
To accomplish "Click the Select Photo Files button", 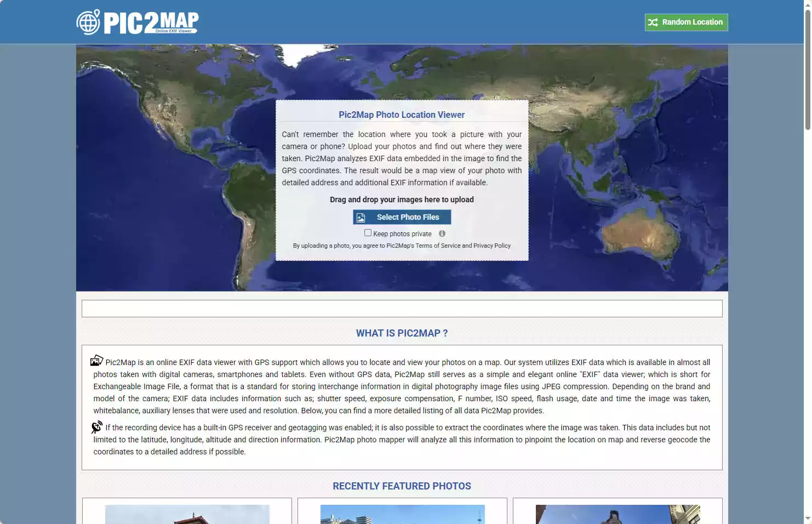I will [x=402, y=217].
